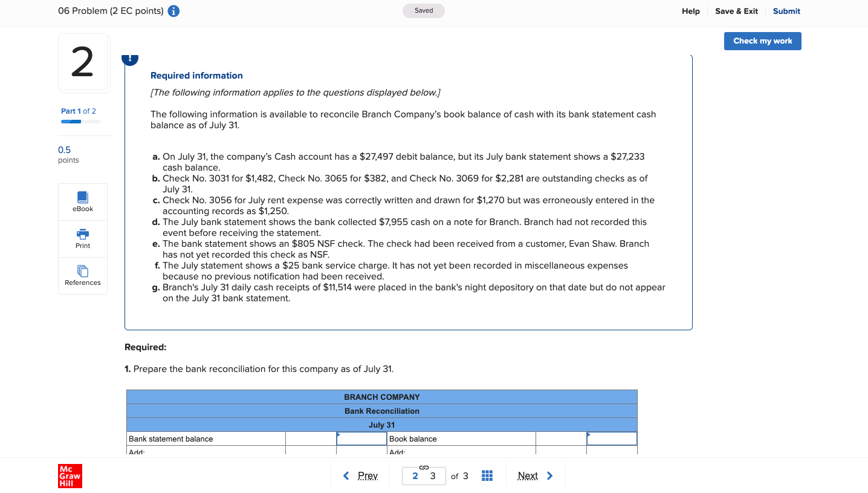Advance to the Next question
This screenshot has height=493, width=868.
(x=535, y=476)
